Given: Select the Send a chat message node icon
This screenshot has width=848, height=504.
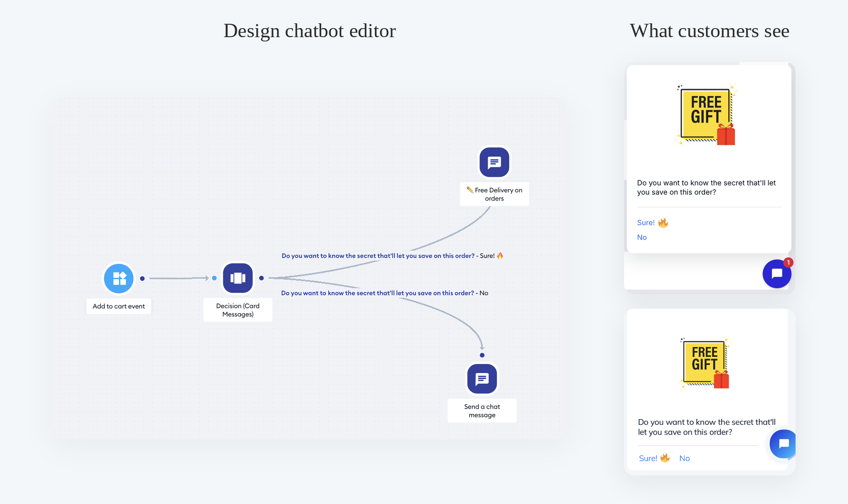Looking at the screenshot, I should click(x=482, y=379).
